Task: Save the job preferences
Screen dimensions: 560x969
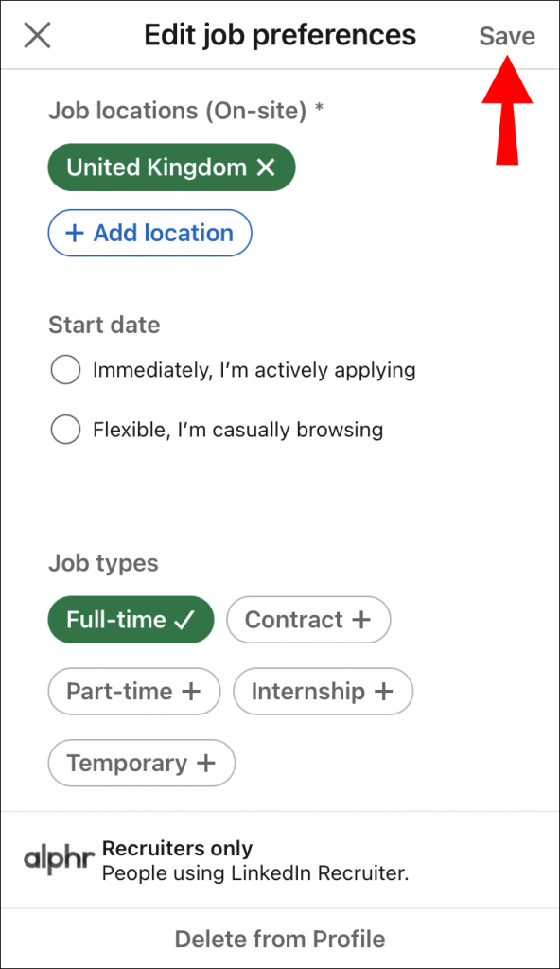Action: pos(507,35)
